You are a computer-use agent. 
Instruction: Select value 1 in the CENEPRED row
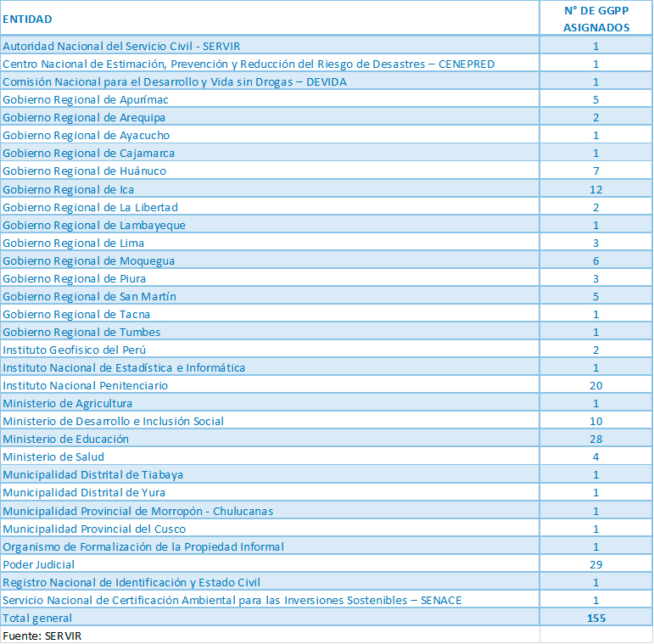pos(596,64)
